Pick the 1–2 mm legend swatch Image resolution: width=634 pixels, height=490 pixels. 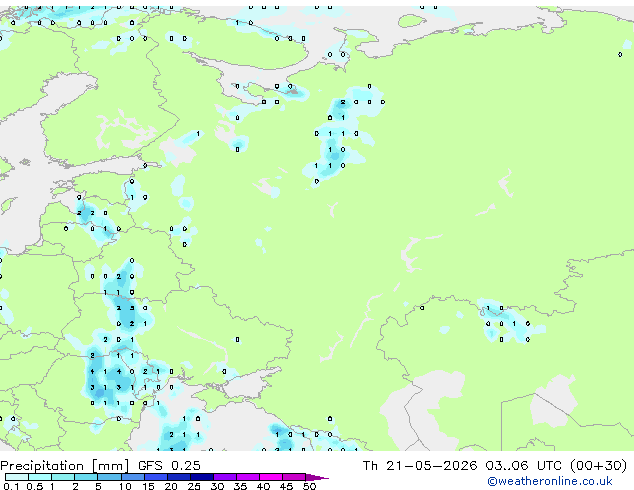[x=63, y=477]
